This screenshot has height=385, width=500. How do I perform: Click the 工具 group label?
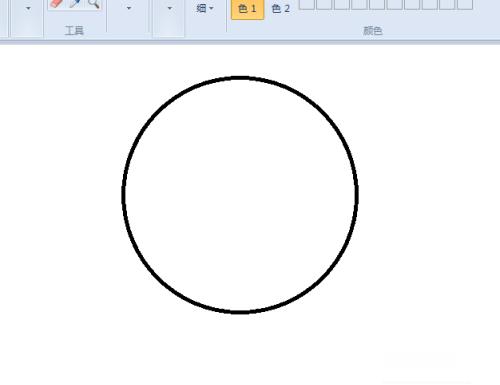(74, 31)
